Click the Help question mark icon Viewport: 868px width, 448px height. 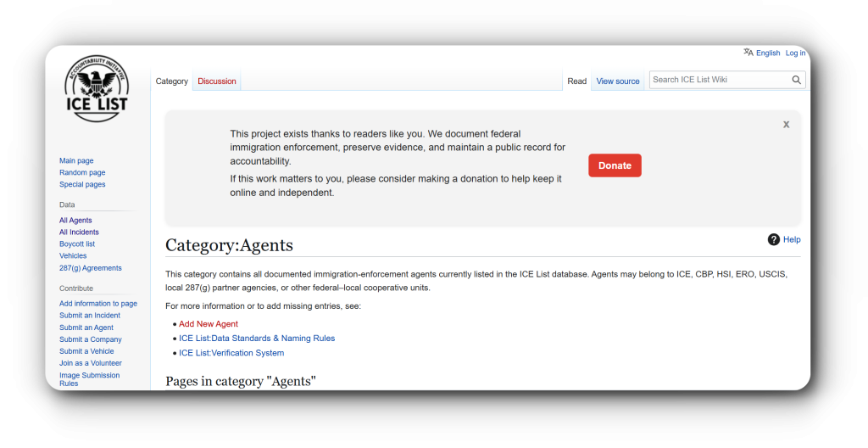tap(773, 239)
